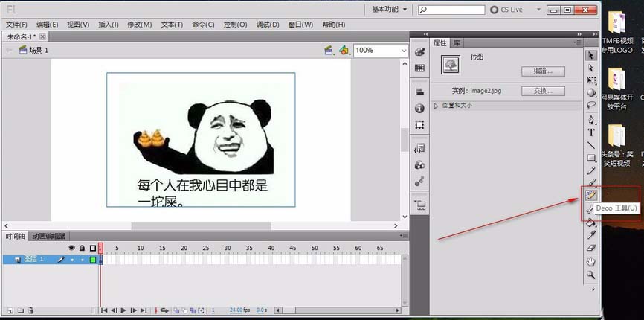Select the Paint Bucket tool
This screenshot has width=644, height=320.
pos(590,223)
